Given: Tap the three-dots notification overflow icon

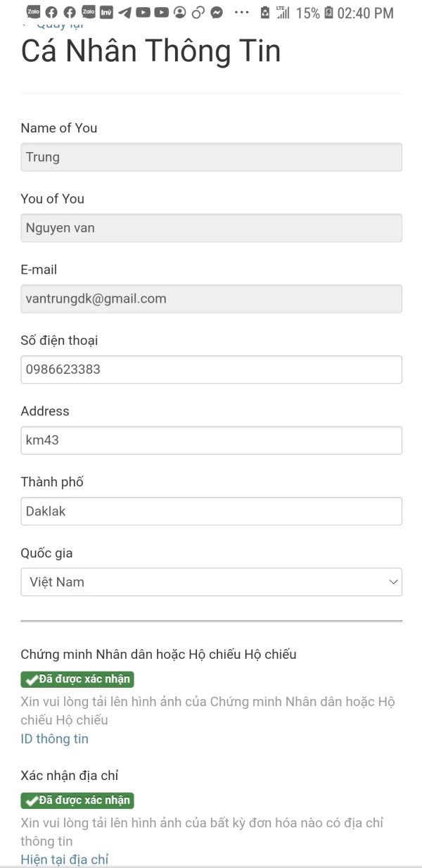Looking at the screenshot, I should 241,12.
